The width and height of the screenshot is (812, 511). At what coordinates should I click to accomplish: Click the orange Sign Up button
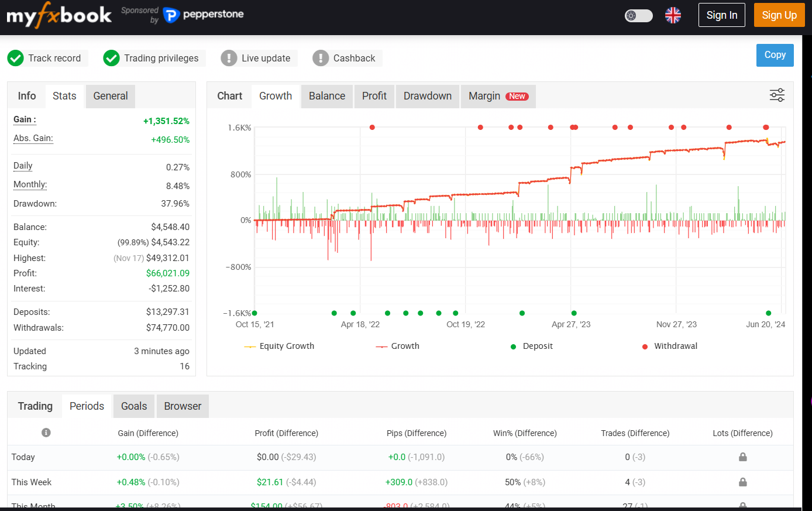pyautogui.click(x=779, y=15)
